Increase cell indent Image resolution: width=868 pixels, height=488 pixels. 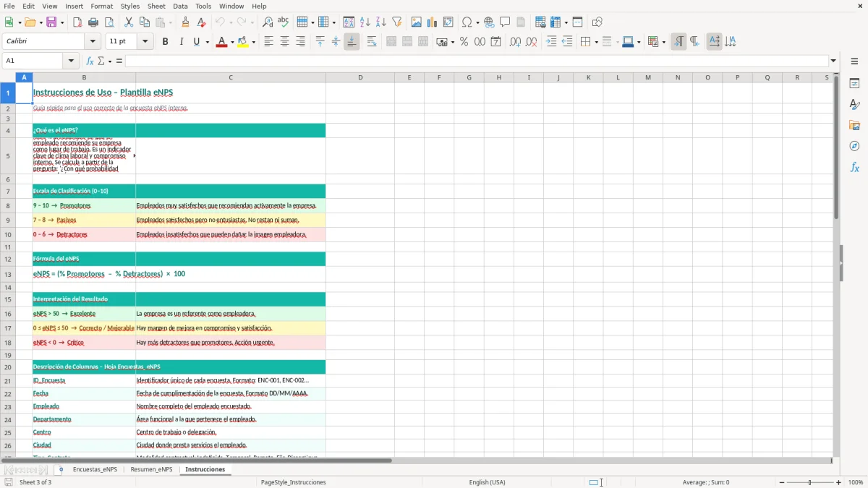click(x=551, y=42)
